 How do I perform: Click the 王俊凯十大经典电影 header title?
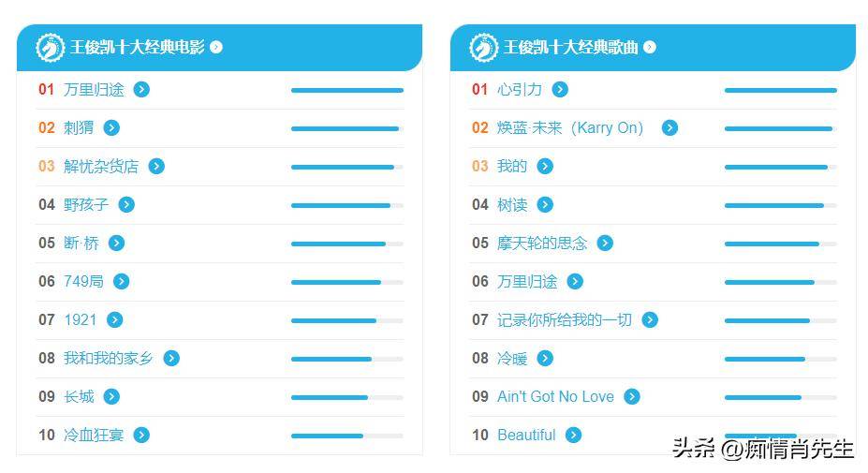click(x=138, y=47)
